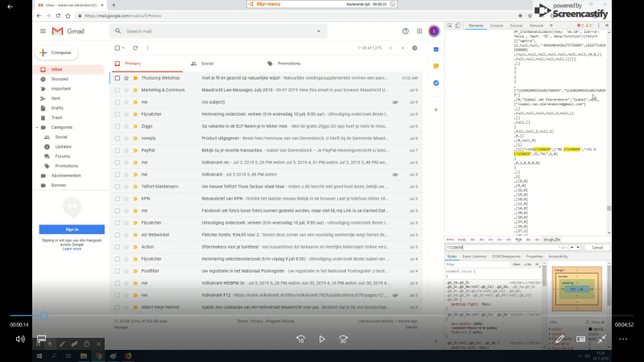Open the Google Tasks side panel icon
The height and width of the screenshot is (362, 644).
(x=435, y=83)
